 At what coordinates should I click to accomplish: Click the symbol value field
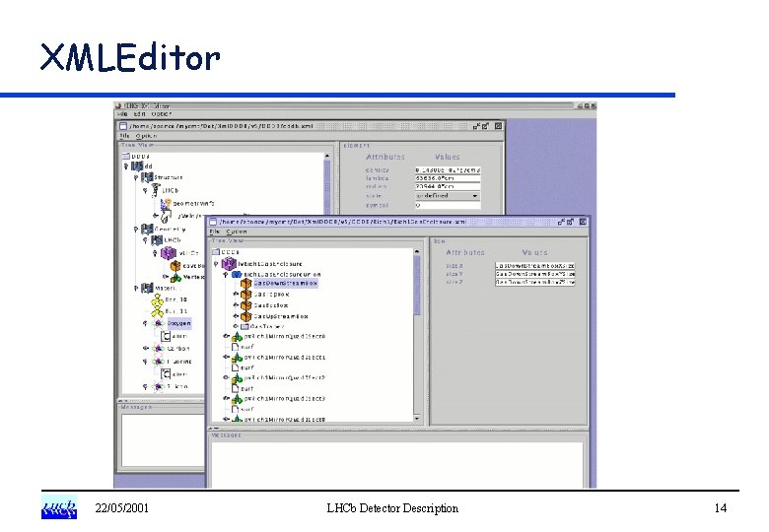point(448,206)
